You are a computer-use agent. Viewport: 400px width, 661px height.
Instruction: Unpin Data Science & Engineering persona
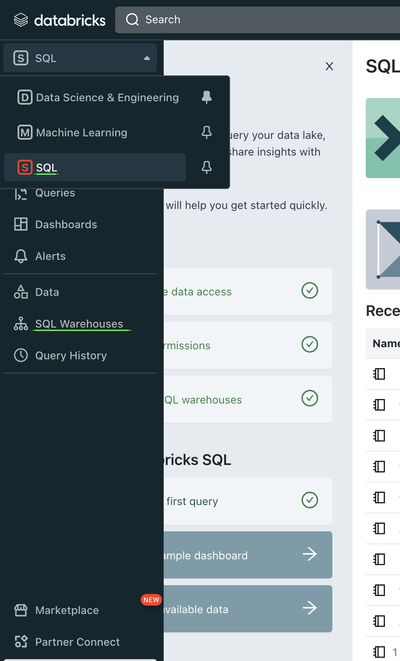207,97
